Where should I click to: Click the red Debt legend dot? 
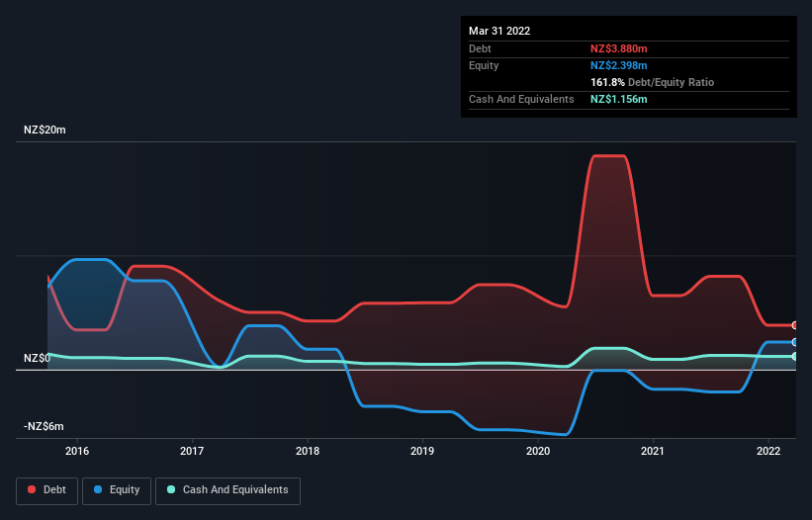tap(32, 489)
